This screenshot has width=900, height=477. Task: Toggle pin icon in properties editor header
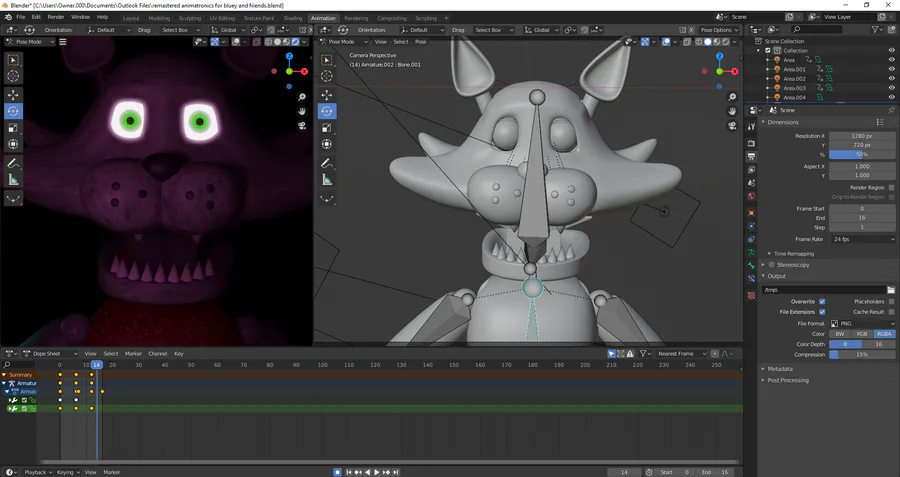tap(891, 110)
